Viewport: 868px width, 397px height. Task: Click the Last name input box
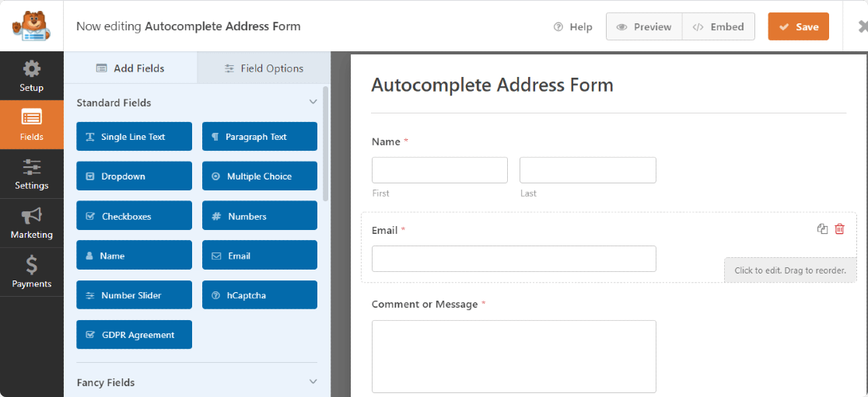point(588,170)
